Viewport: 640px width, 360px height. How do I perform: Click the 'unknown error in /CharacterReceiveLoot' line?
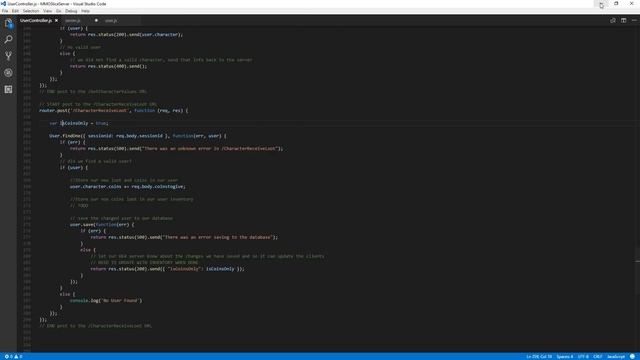click(x=176, y=149)
